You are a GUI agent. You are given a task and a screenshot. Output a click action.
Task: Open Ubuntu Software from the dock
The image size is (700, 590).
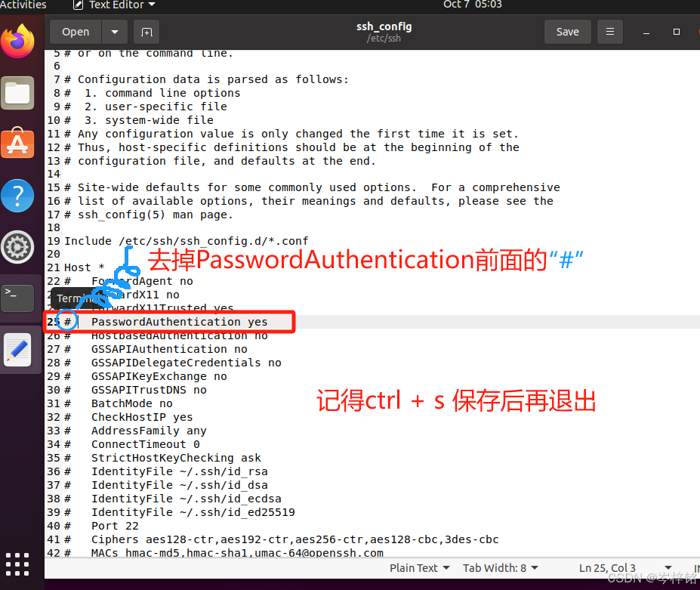[18, 143]
